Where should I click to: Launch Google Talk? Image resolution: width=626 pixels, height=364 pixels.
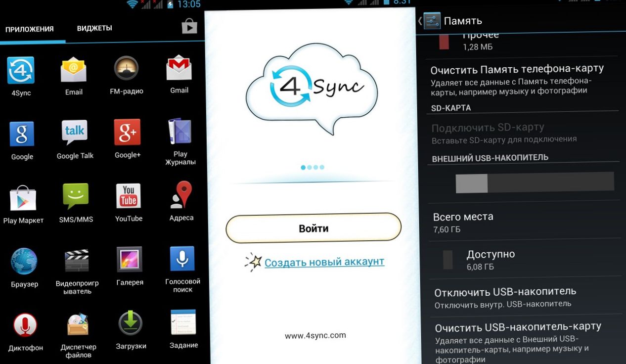click(75, 133)
